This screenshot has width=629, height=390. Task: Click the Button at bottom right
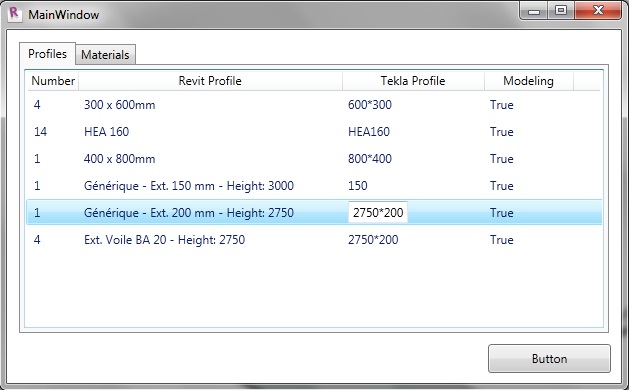point(549,358)
